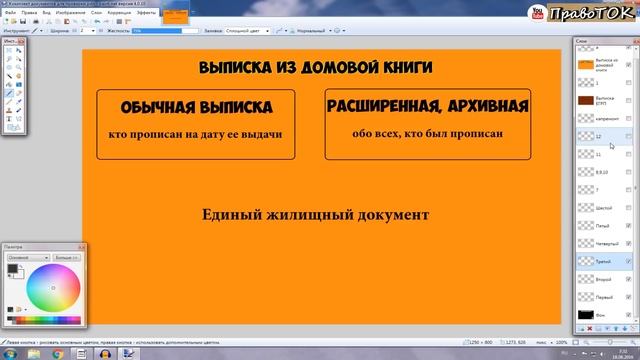Select the Color Picker tool
Image resolution: width=640 pixels, height=360 pixels.
(19, 102)
